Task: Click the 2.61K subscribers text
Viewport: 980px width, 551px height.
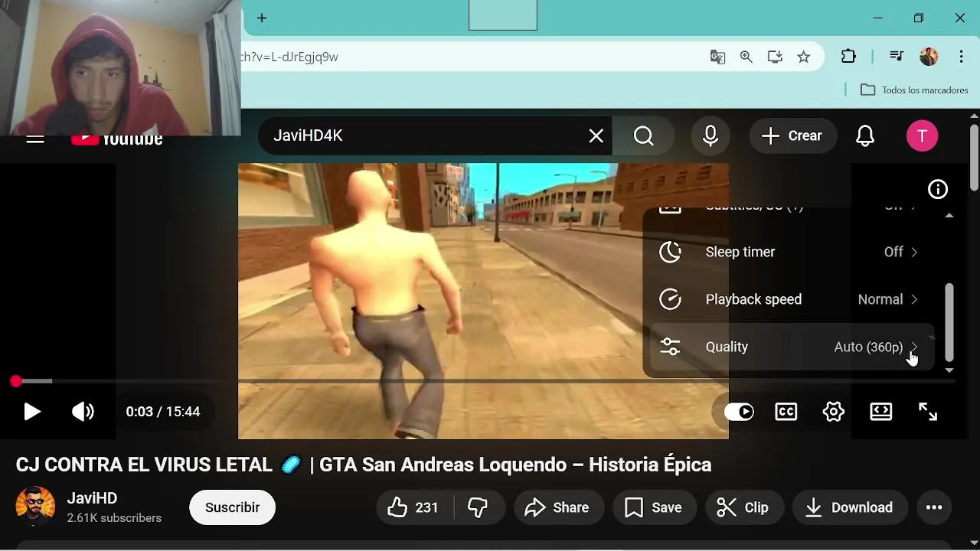Action: (x=114, y=518)
